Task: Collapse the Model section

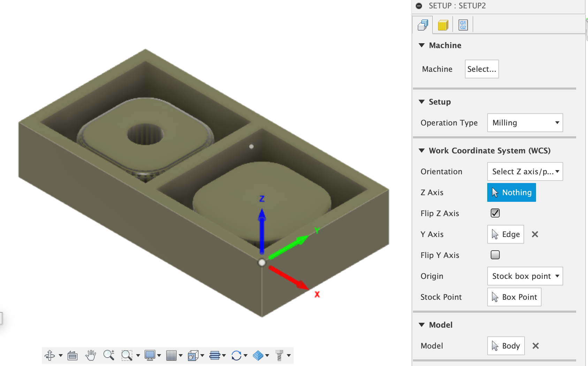Action: point(422,325)
